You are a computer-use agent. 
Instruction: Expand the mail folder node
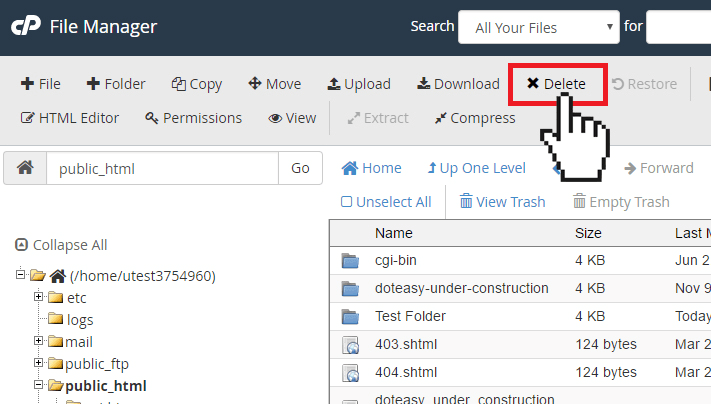(x=39, y=341)
